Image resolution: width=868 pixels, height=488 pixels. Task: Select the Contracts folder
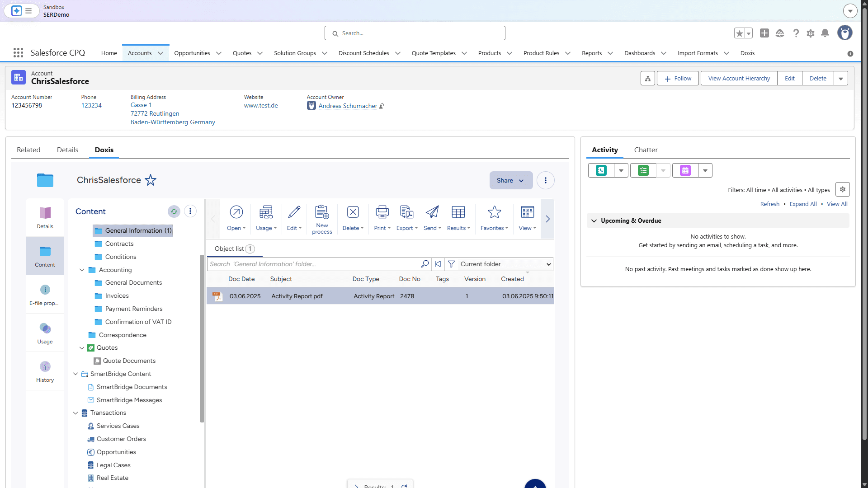119,244
